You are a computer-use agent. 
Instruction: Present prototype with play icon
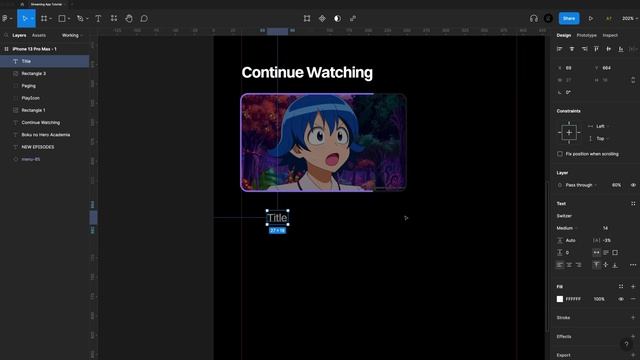(x=591, y=18)
